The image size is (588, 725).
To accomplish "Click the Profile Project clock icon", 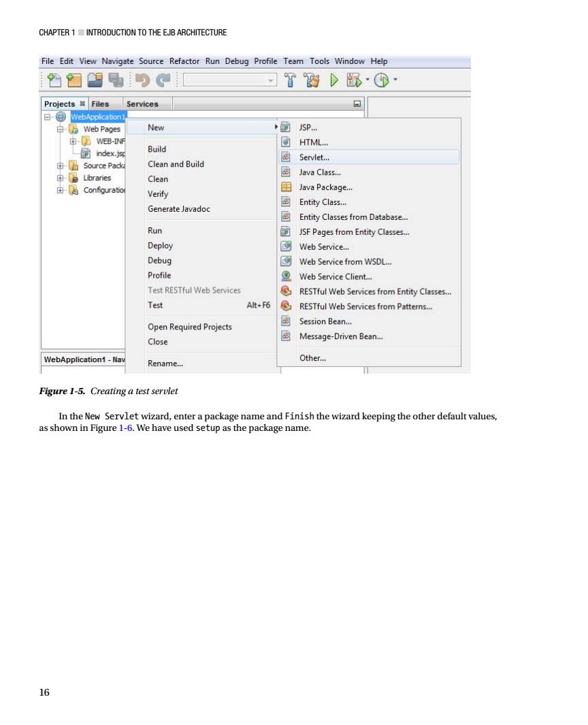I will [381, 80].
